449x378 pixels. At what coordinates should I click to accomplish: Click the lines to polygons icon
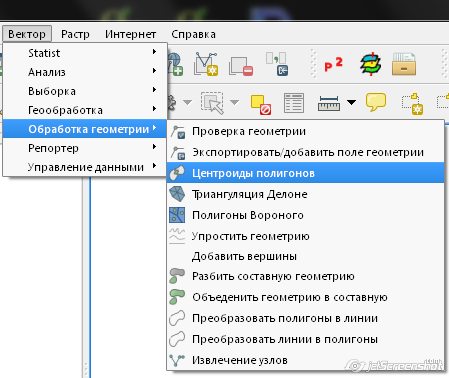click(177, 339)
